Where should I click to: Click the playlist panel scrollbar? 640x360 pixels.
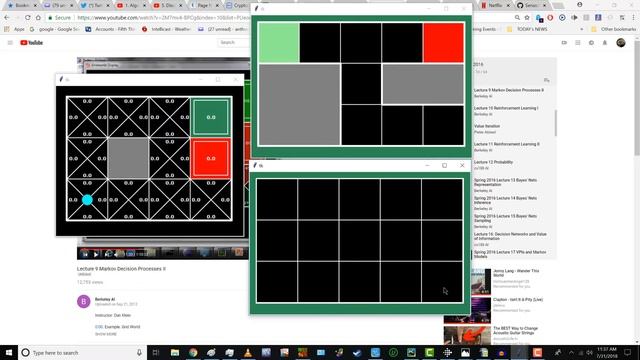click(556, 123)
